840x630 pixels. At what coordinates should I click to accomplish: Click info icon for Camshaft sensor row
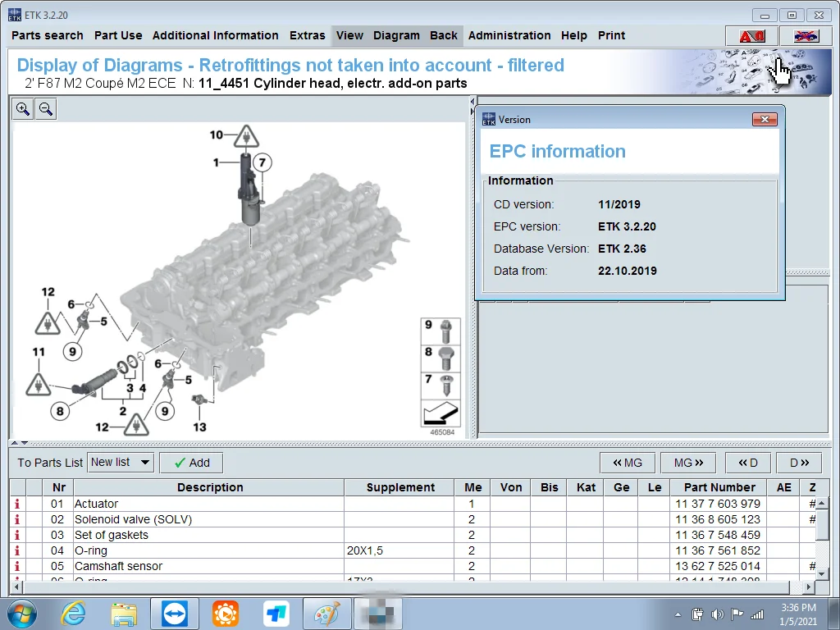17,566
